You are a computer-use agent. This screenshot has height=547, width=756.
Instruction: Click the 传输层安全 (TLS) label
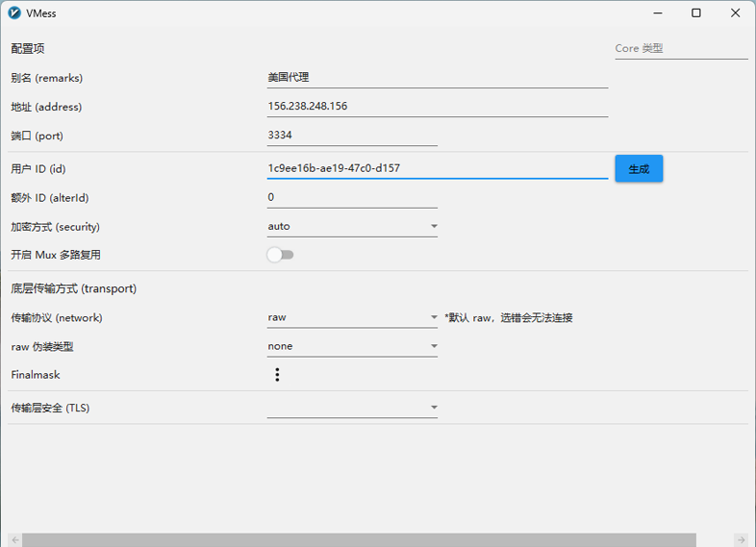pyautogui.click(x=51, y=409)
